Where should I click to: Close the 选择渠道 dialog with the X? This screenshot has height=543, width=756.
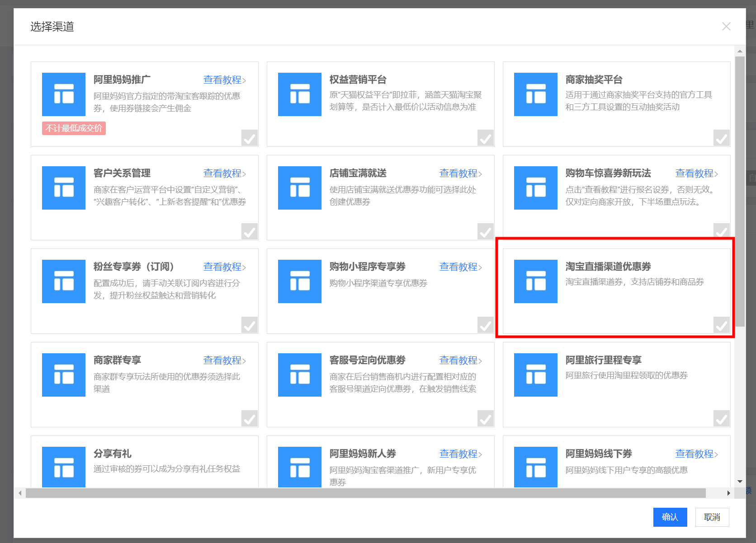click(726, 27)
